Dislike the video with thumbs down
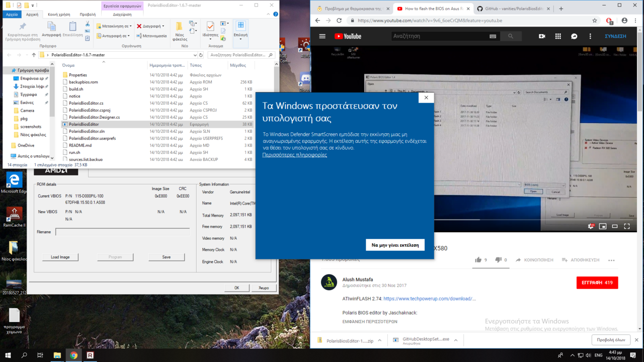The image size is (644, 362). coord(498,260)
